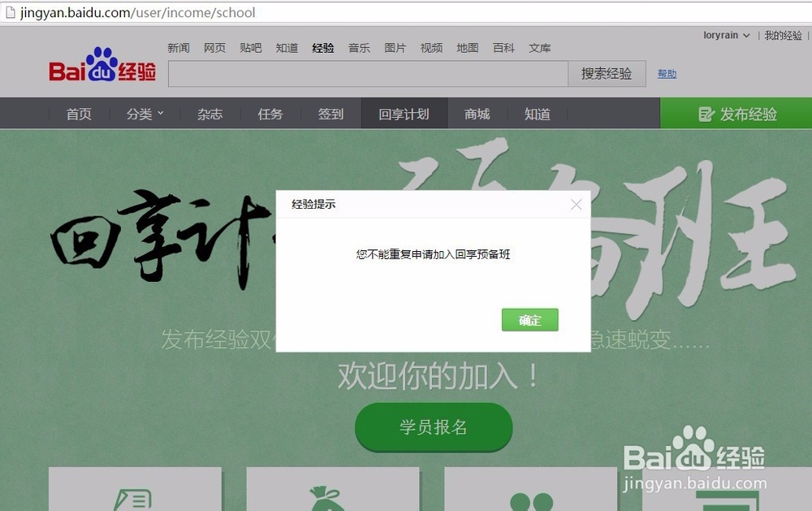Click the document icon card at bottom
Viewport: 812px width, 511px height.
click(x=135, y=489)
